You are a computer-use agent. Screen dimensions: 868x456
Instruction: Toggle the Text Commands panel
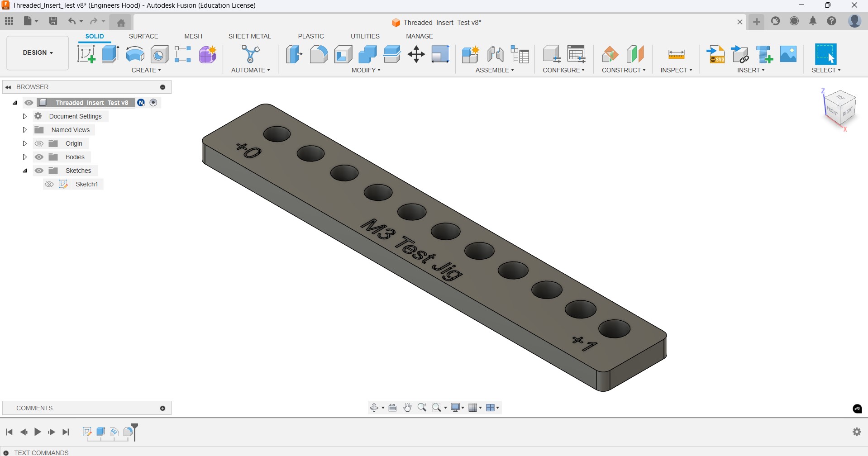[x=6, y=452]
